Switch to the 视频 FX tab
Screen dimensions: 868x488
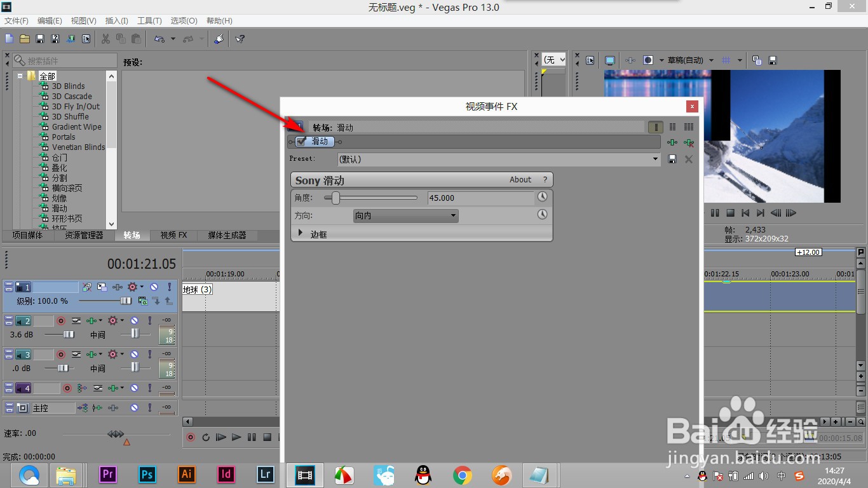[173, 235]
